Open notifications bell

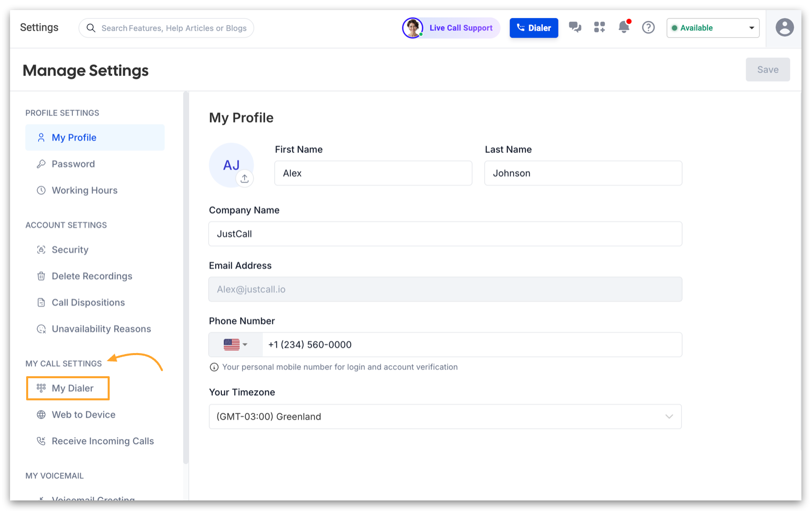[x=624, y=26]
